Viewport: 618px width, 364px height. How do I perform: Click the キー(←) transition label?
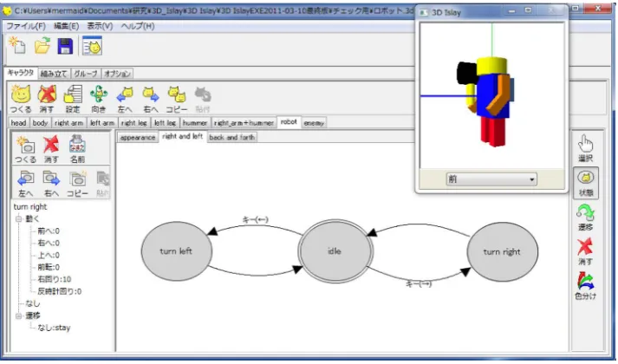pos(256,219)
